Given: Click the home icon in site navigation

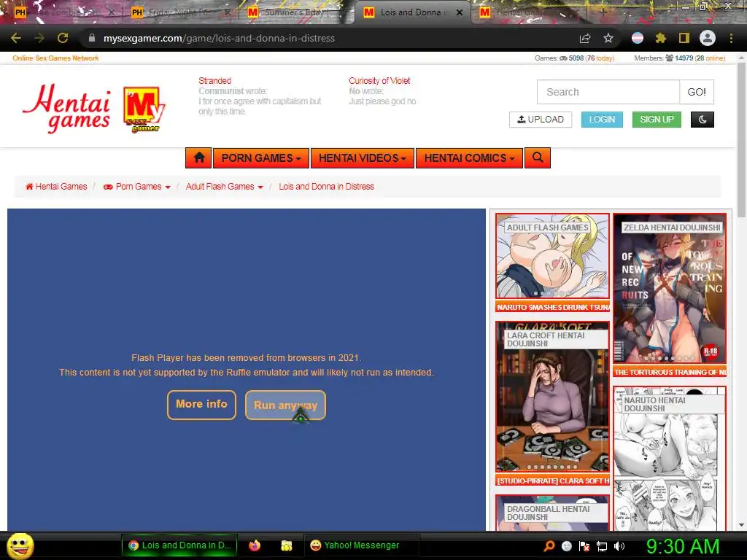Looking at the screenshot, I should [199, 158].
